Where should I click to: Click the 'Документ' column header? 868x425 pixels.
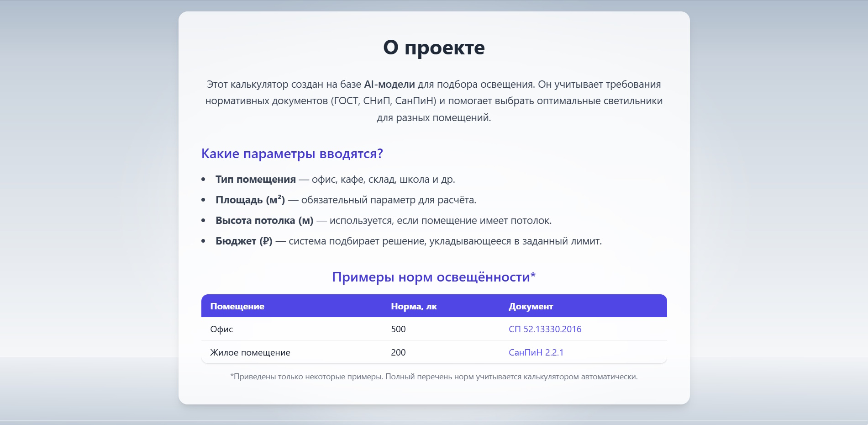click(x=531, y=306)
